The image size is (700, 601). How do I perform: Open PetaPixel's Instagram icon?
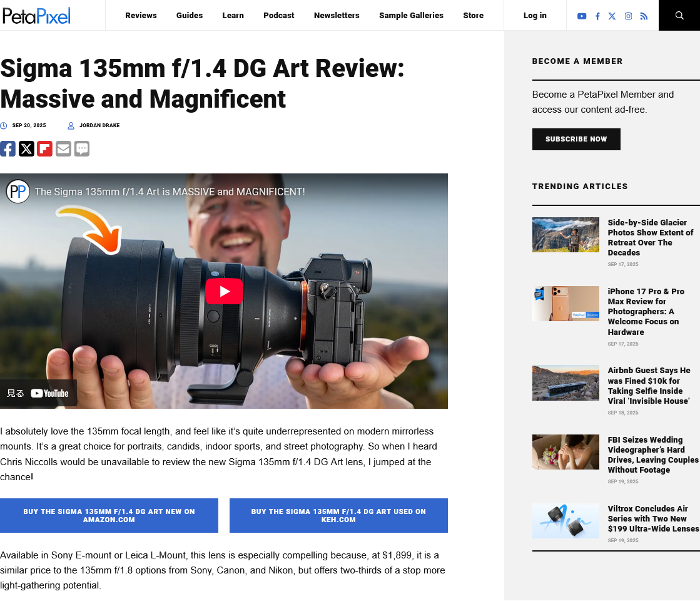point(628,16)
